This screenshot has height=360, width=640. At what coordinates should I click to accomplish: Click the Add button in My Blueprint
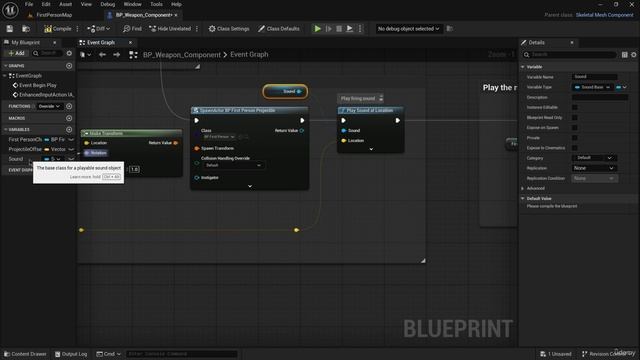click(x=17, y=53)
